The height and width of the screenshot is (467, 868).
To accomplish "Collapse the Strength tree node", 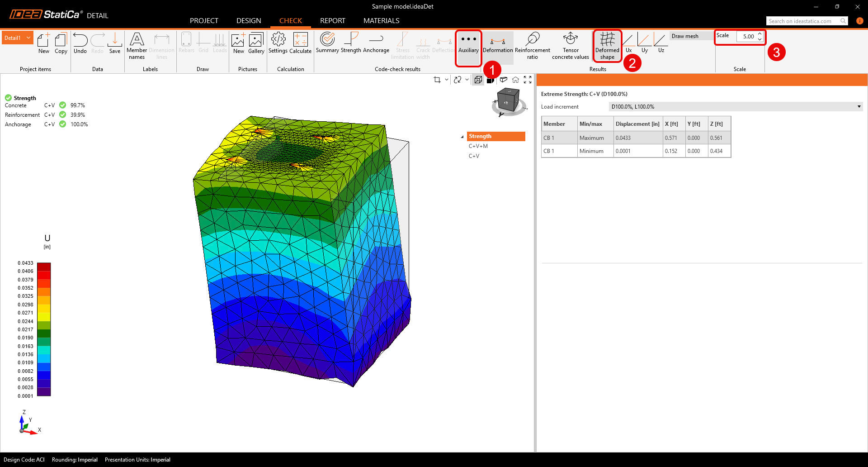I will [x=462, y=137].
